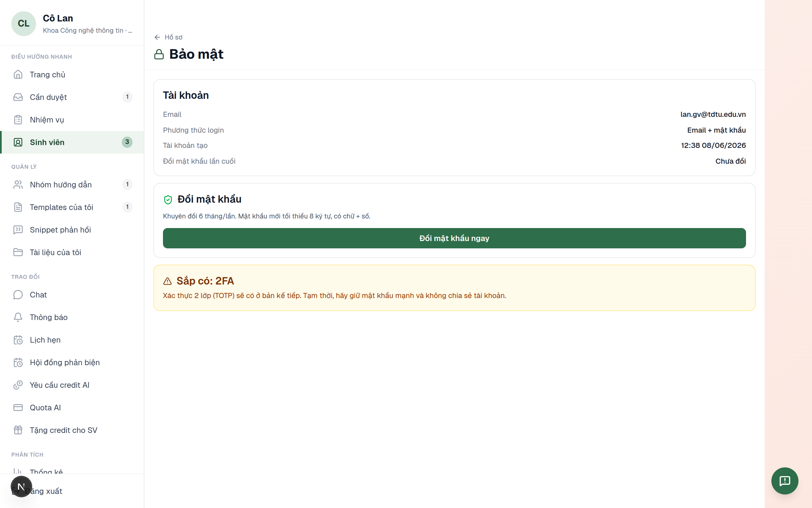The width and height of the screenshot is (812, 508).
Task: Click the 'Đổi mật khẩu lần cuối' label
Action: pyautogui.click(x=199, y=161)
